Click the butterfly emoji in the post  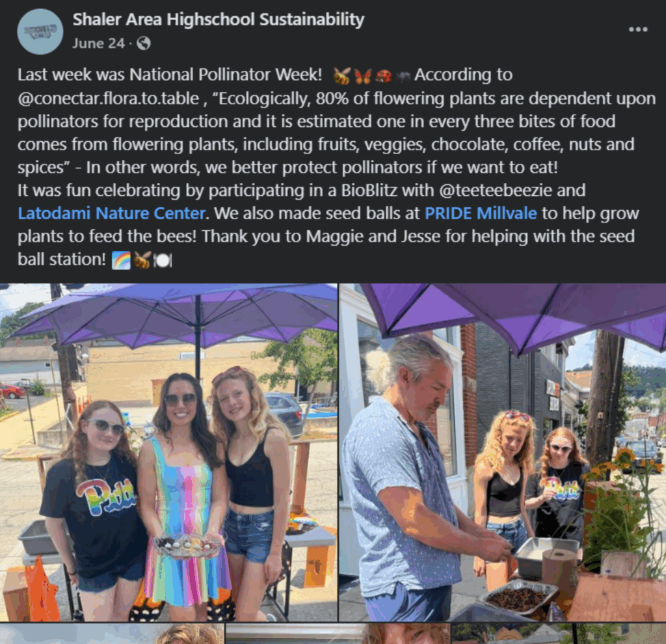(363, 75)
